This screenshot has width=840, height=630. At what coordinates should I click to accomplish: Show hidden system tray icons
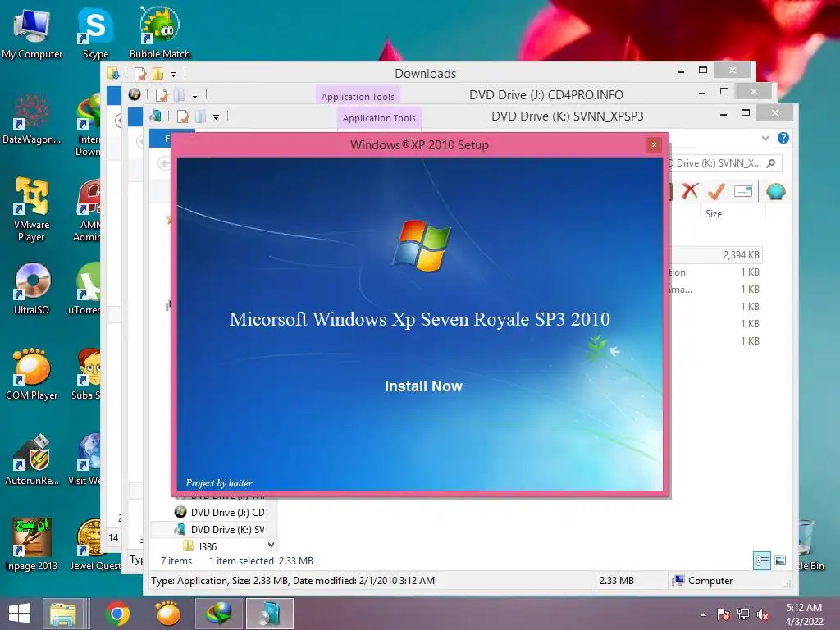703,614
